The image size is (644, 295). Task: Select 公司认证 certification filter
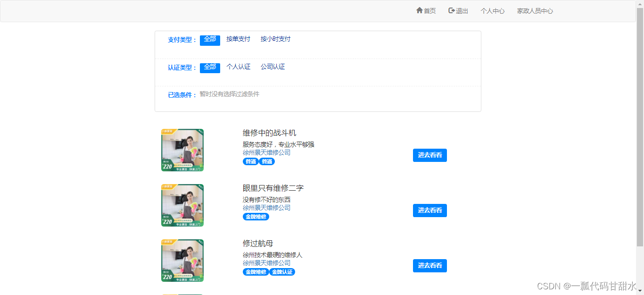(x=273, y=67)
